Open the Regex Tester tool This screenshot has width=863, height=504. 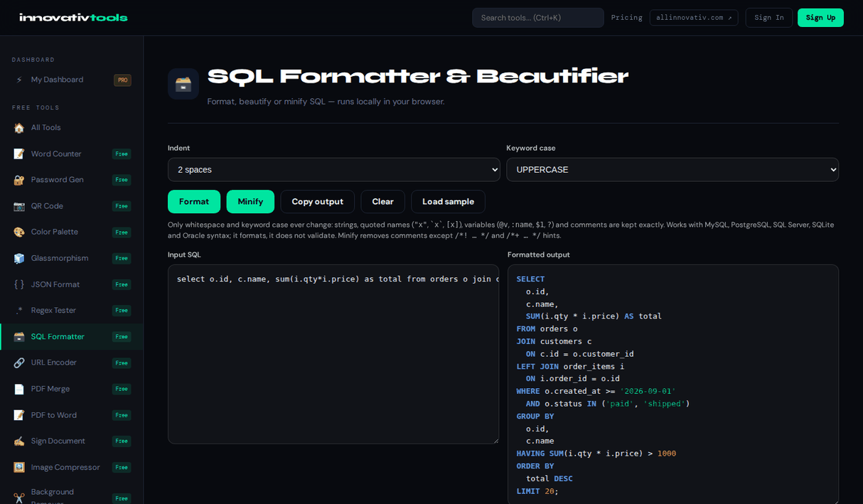[72, 311]
